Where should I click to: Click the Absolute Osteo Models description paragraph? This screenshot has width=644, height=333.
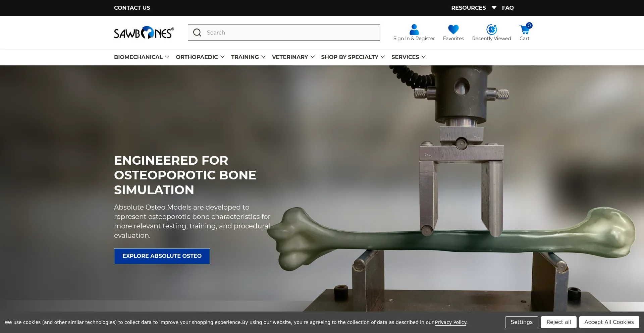pos(192,221)
